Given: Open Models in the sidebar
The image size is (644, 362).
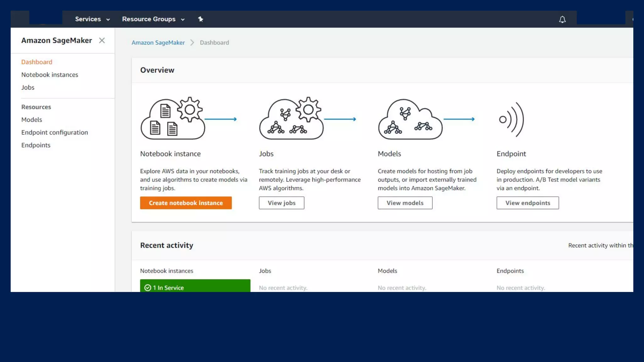Looking at the screenshot, I should 31,120.
